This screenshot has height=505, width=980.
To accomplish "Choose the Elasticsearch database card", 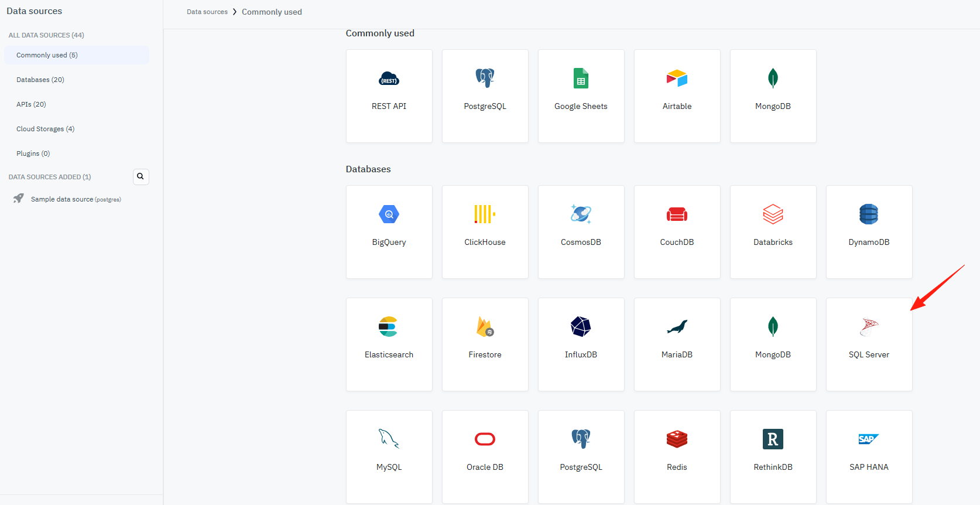I will coord(389,344).
